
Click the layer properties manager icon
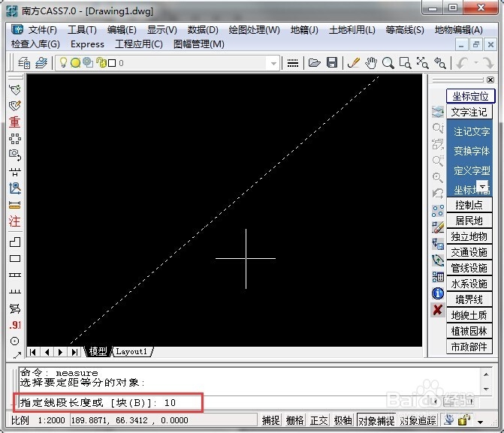[x=24, y=62]
